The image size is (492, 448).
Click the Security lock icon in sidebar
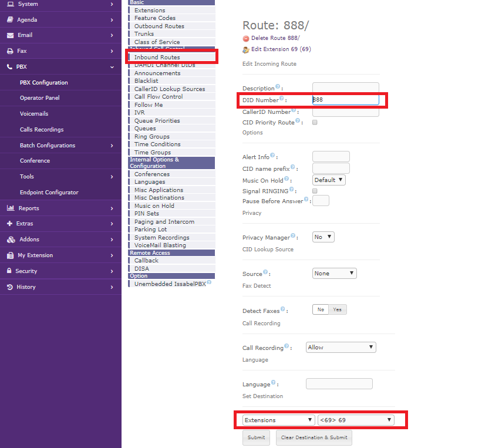10,271
